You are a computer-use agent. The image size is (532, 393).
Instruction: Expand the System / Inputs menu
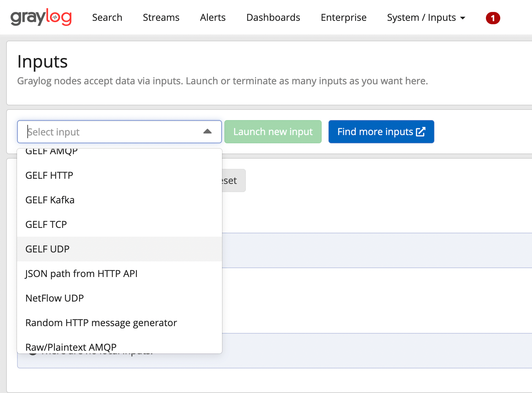tap(426, 17)
